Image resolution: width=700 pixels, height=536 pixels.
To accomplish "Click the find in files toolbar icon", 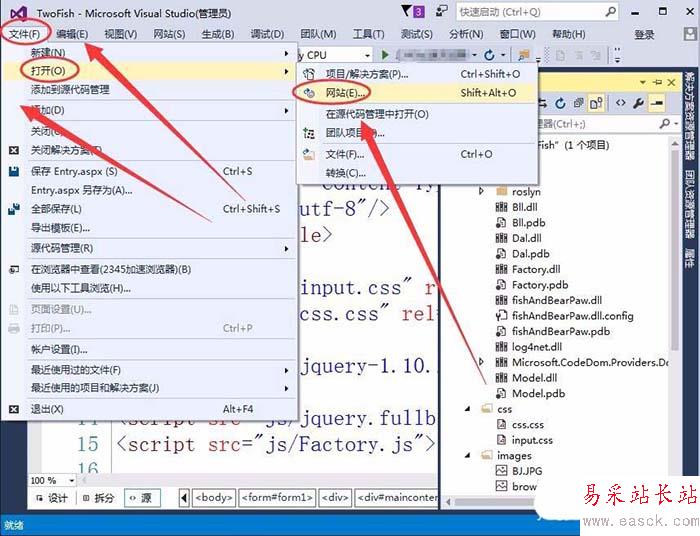I will pos(523,55).
